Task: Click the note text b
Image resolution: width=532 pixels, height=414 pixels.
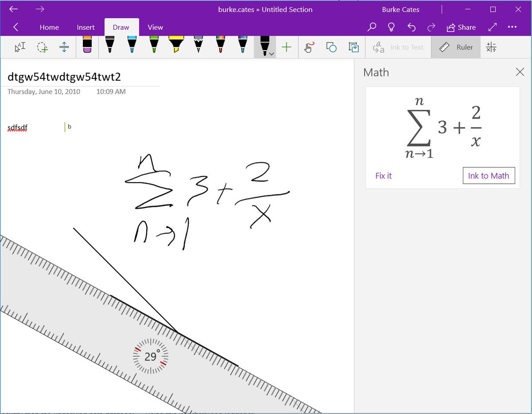Action: pyautogui.click(x=70, y=127)
